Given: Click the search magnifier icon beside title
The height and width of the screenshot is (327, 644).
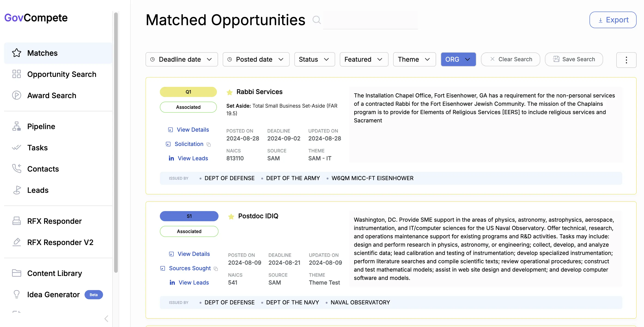Looking at the screenshot, I should coord(316,20).
